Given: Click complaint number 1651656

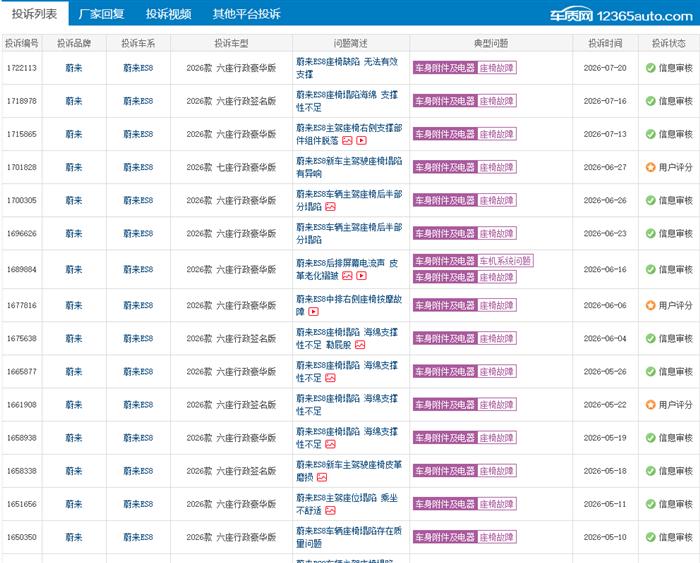Looking at the screenshot, I should (x=21, y=504).
